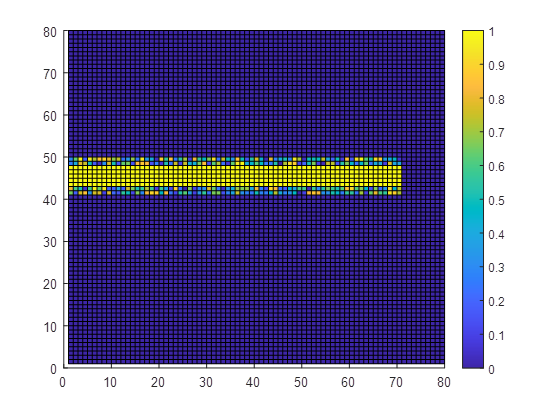Click x-axis tick label 0

pos(63,382)
